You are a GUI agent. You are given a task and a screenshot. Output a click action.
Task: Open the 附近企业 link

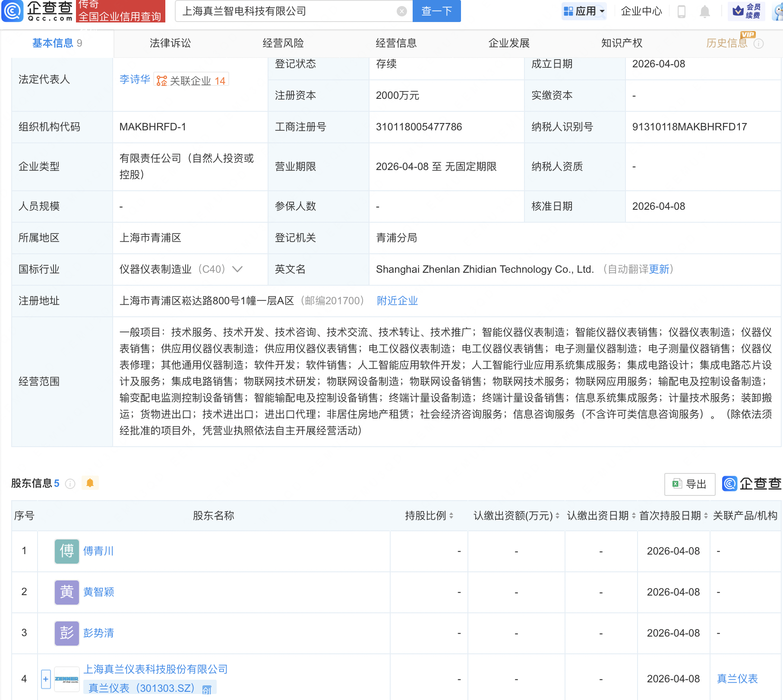pyautogui.click(x=397, y=301)
